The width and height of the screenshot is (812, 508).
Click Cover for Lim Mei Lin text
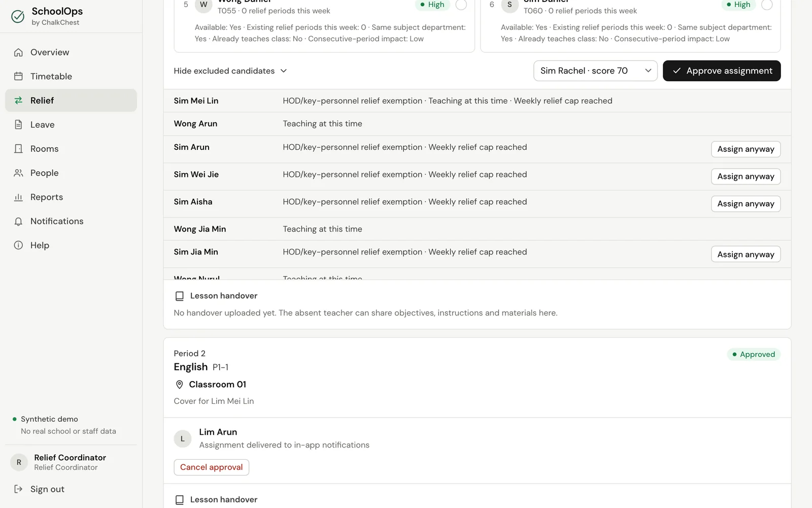coord(214,401)
